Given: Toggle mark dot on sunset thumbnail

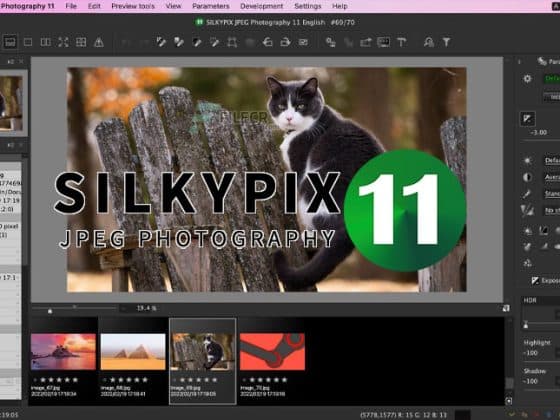Looking at the screenshot, I should coord(35,380).
